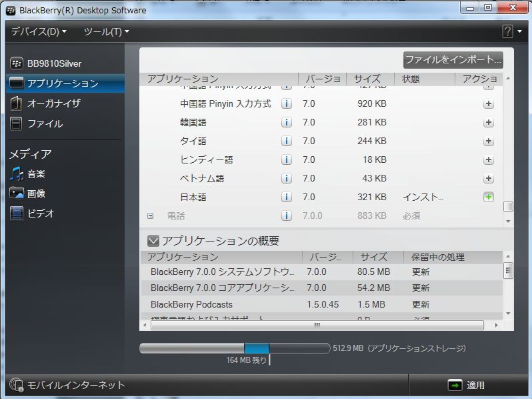Click the ファイルをインポート button
The width and height of the screenshot is (532, 399).
pos(453,60)
